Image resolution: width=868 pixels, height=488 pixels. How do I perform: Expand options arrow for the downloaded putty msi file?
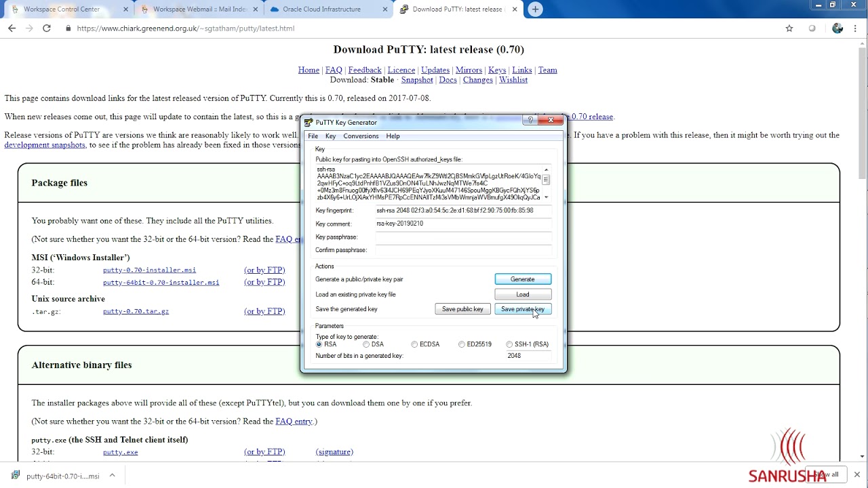click(112, 476)
